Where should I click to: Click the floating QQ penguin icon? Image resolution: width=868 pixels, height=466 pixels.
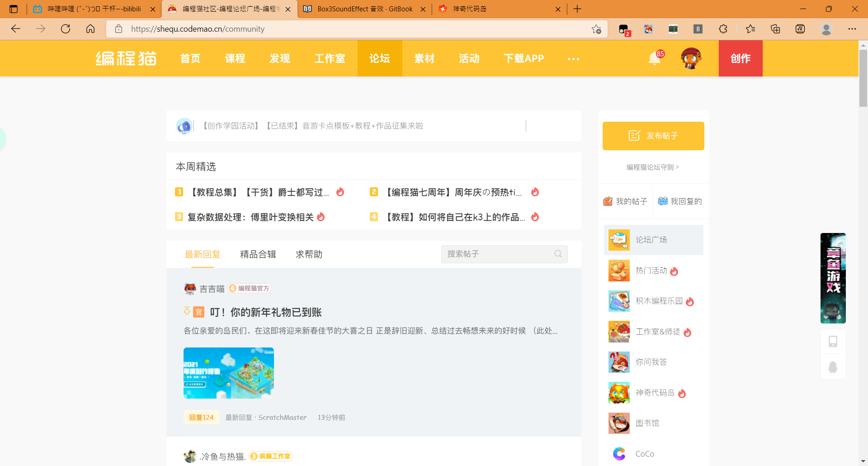(833, 367)
